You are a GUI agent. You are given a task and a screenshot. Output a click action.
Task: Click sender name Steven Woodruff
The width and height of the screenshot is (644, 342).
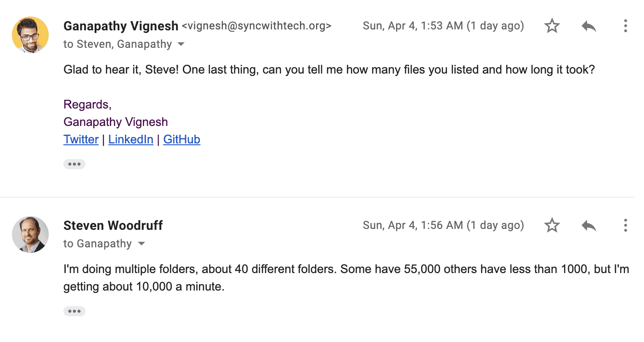pyautogui.click(x=113, y=225)
